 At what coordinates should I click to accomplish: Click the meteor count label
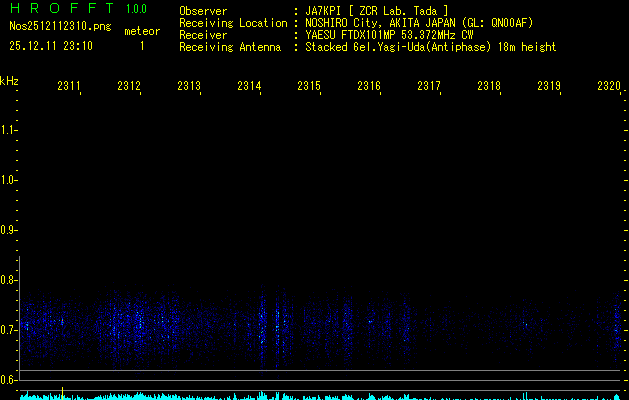coord(141,31)
